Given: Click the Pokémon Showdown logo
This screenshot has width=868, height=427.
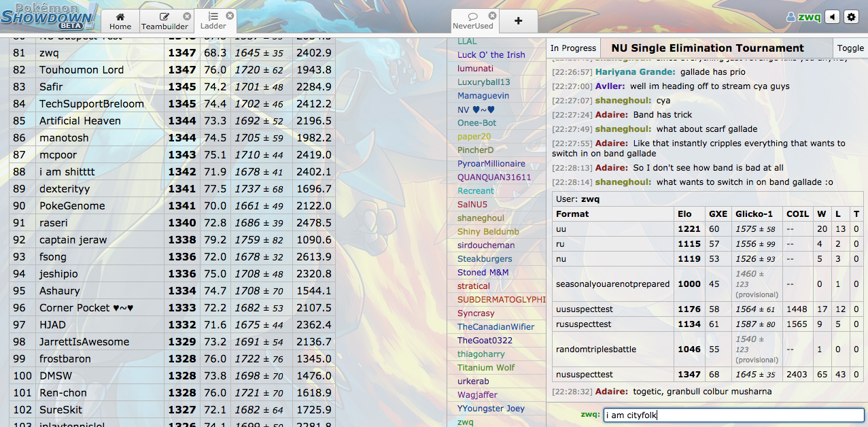Looking at the screenshot, I should [49, 16].
